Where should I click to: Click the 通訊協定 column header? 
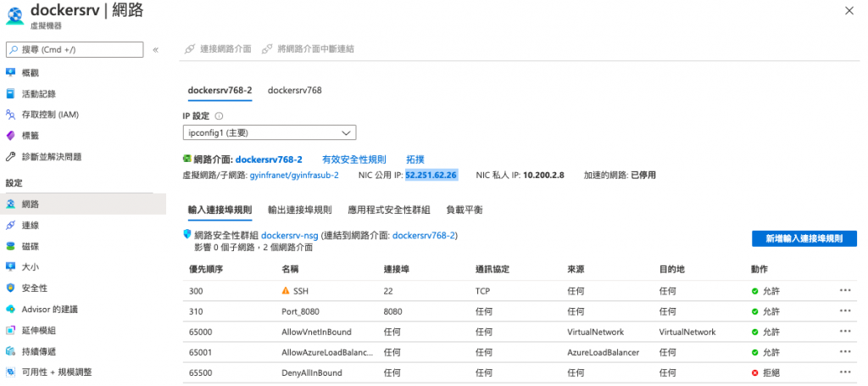click(492, 270)
